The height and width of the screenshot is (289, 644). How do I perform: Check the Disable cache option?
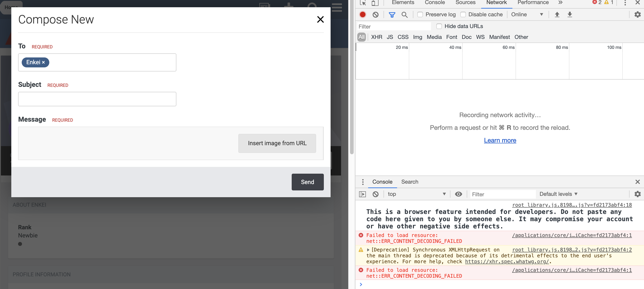pos(463,14)
